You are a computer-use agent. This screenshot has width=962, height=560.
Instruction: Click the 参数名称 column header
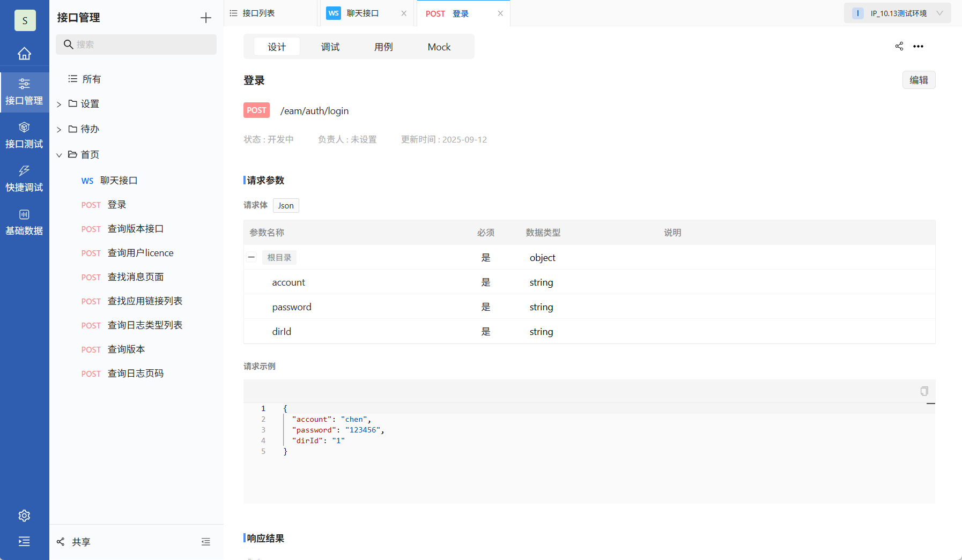pos(267,233)
